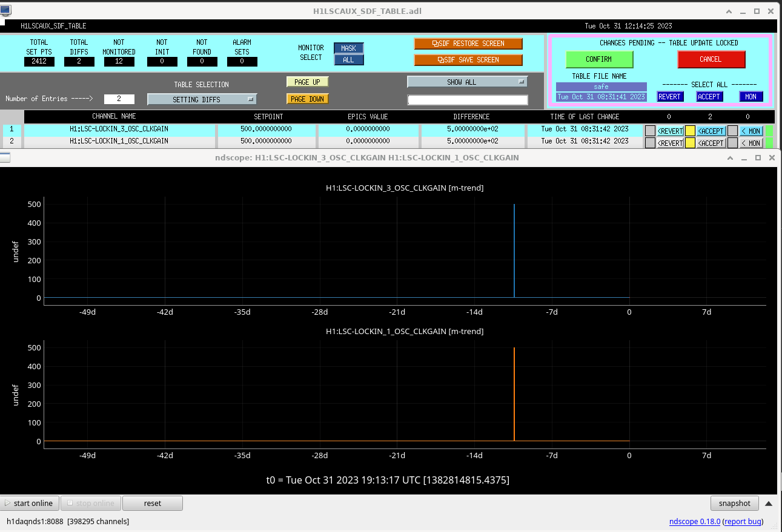Maximize the ndscope window
Image resolution: width=782 pixels, height=532 pixels.
coord(758,157)
